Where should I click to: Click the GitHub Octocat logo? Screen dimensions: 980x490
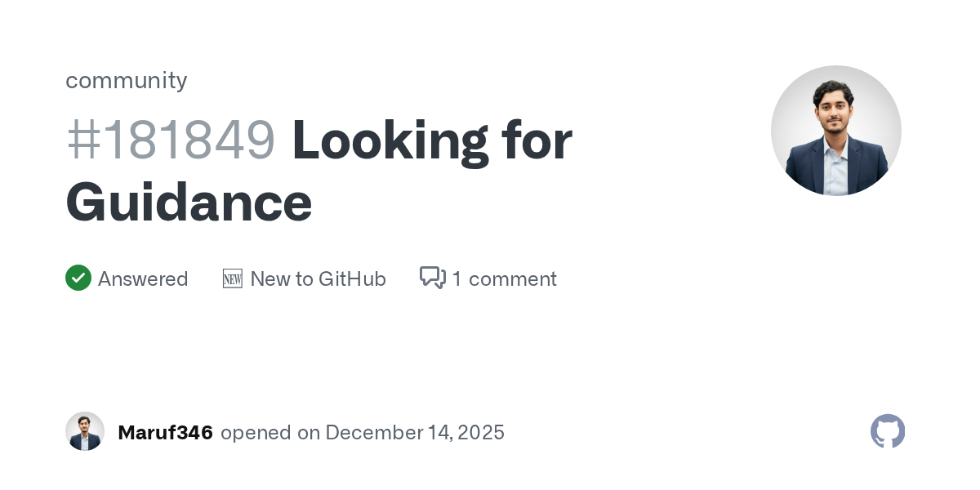pyautogui.click(x=888, y=431)
